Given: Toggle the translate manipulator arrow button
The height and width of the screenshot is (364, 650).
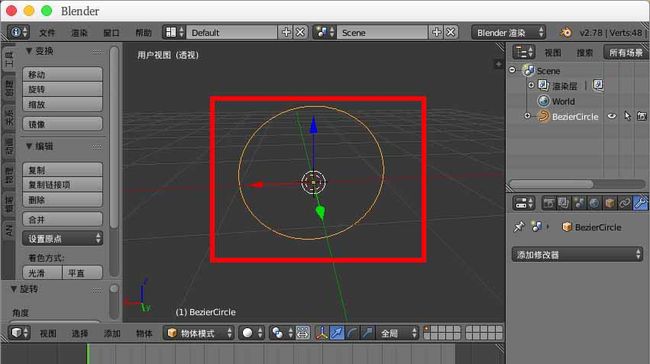Looking at the screenshot, I should (x=337, y=333).
